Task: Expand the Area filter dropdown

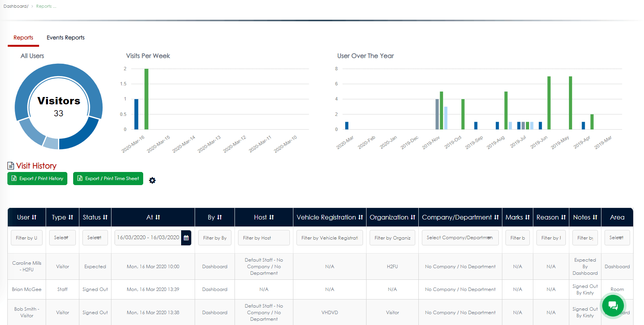Action: tap(617, 238)
